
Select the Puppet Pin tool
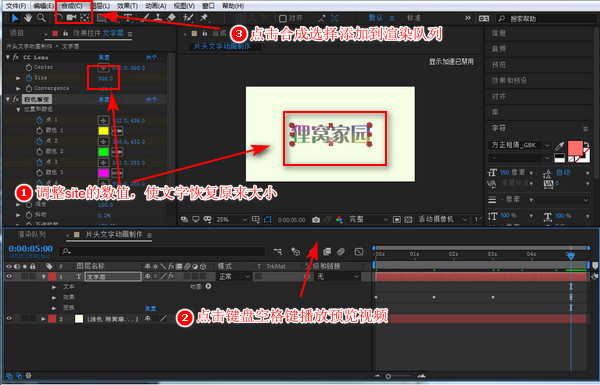204,18
